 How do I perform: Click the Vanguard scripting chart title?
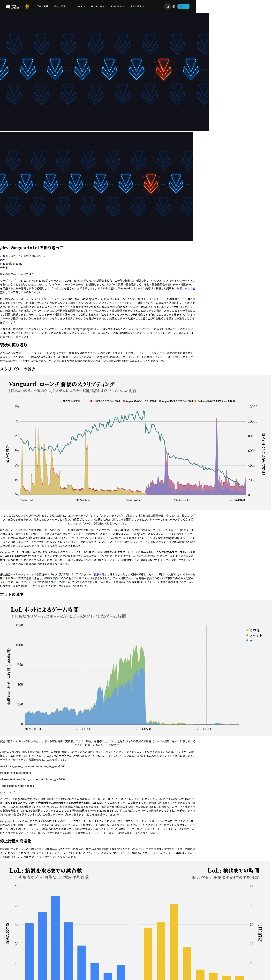(x=61, y=384)
